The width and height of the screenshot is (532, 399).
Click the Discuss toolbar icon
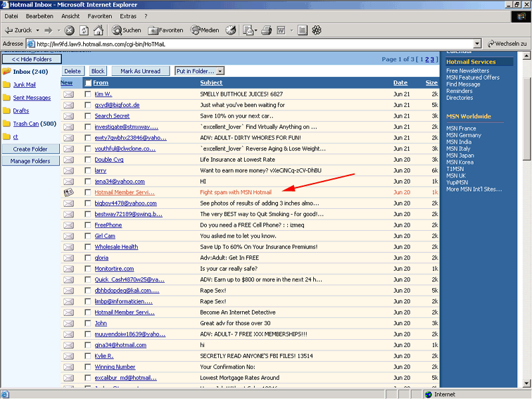(303, 30)
